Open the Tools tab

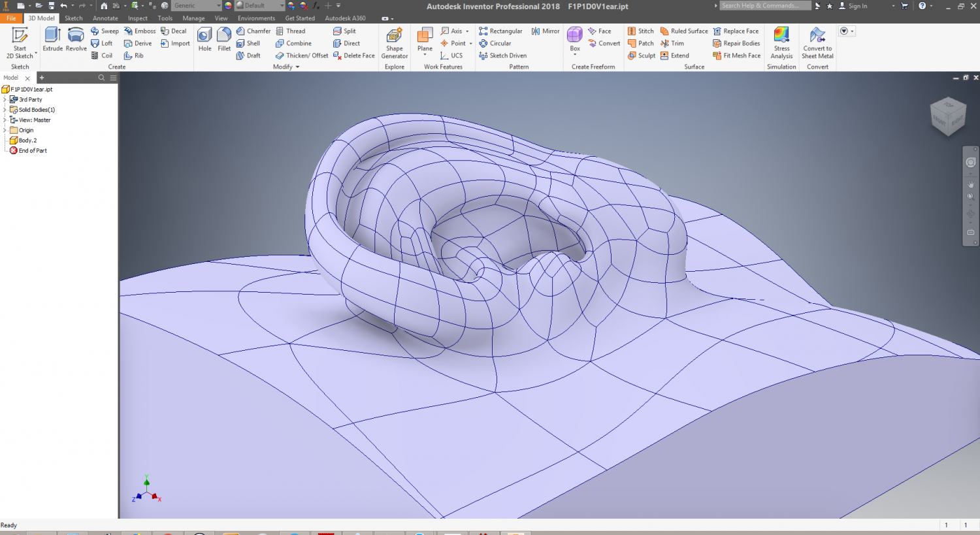pyautogui.click(x=165, y=18)
